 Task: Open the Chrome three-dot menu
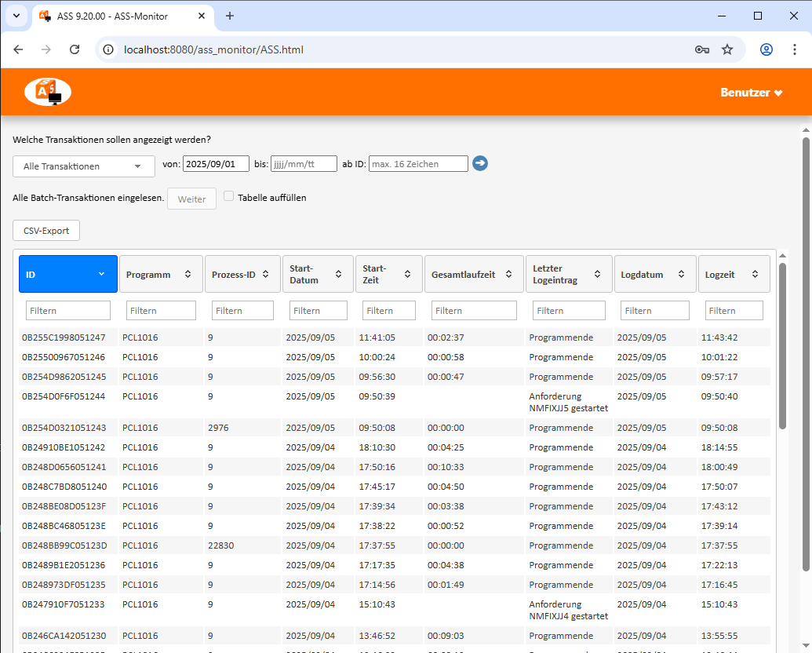tap(795, 49)
